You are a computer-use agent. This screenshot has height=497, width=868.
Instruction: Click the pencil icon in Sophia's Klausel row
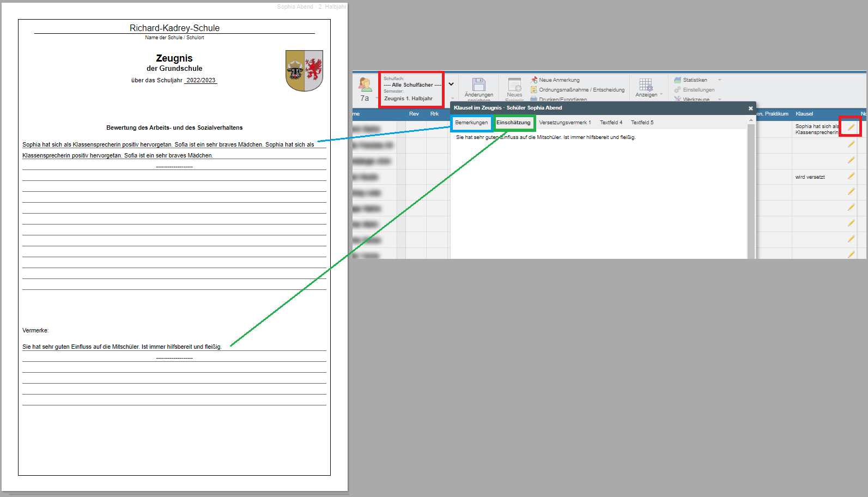point(851,128)
